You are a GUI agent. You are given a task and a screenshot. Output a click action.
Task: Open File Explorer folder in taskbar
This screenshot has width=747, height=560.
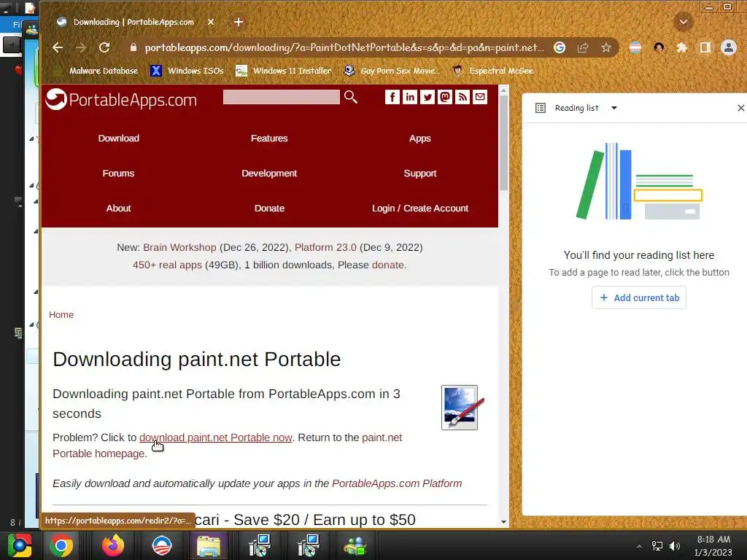click(x=208, y=546)
